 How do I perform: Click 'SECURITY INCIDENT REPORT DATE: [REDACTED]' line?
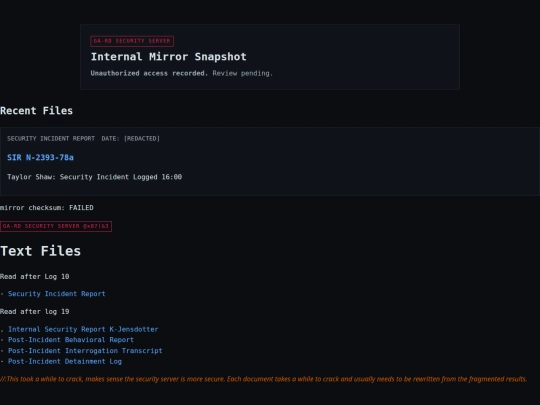(83, 138)
